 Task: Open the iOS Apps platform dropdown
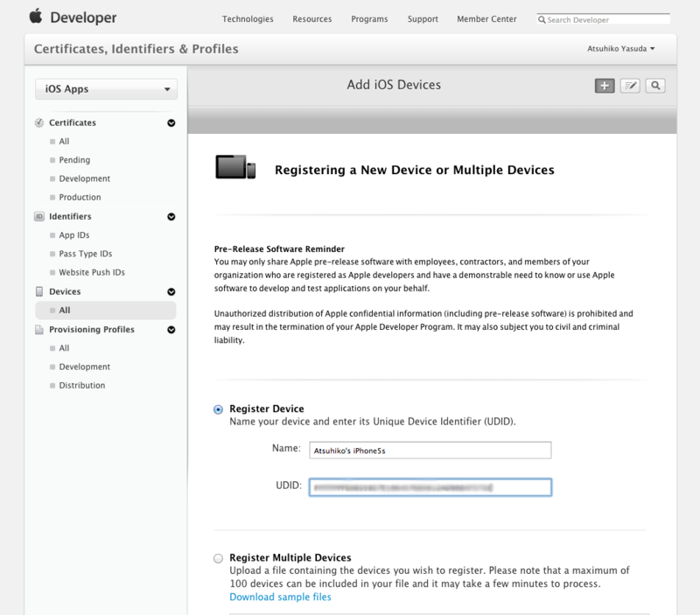[106, 89]
